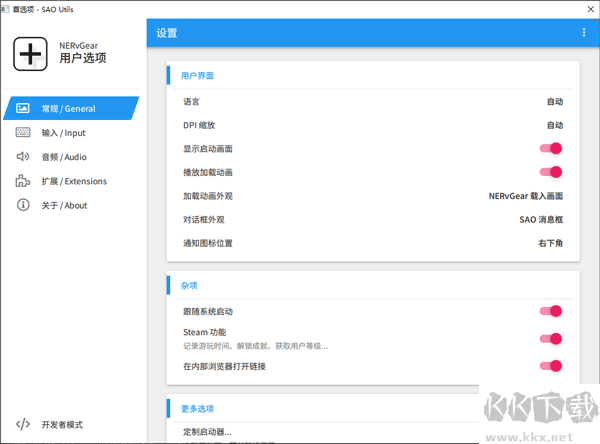The width and height of the screenshot is (600, 444).
Task: Switch to the 扩展 / Extensions tab
Action: click(x=74, y=181)
